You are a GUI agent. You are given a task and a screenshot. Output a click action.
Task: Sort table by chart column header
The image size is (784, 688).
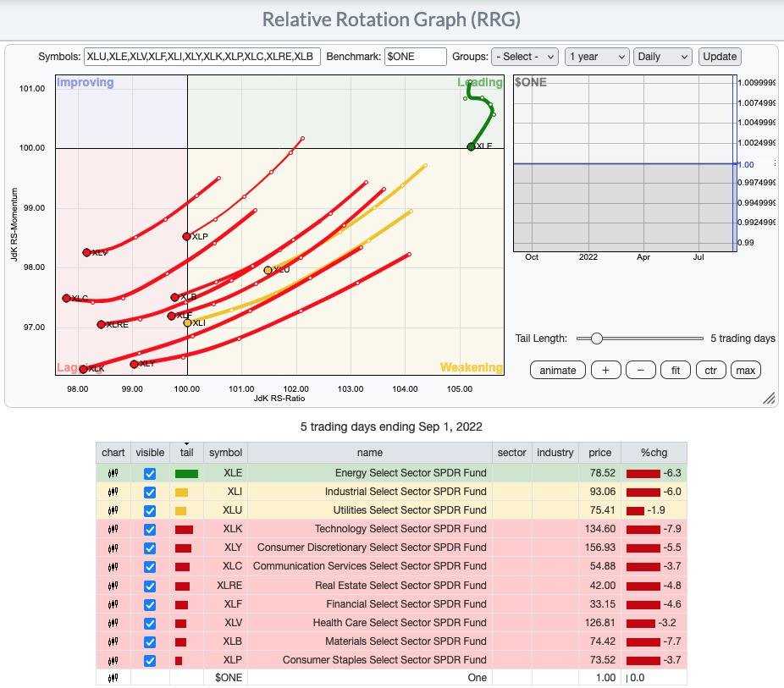pos(113,453)
